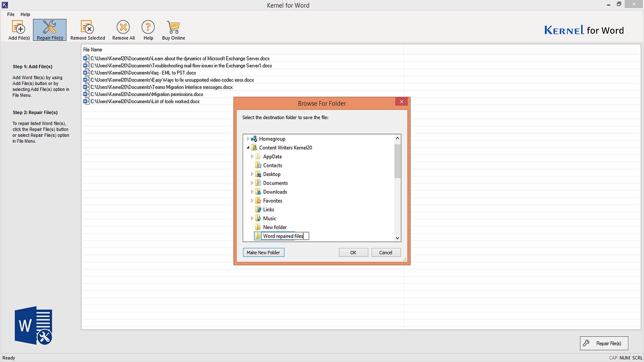Select the Contacts label in tree
The height and width of the screenshot is (362, 644).
[x=273, y=165]
